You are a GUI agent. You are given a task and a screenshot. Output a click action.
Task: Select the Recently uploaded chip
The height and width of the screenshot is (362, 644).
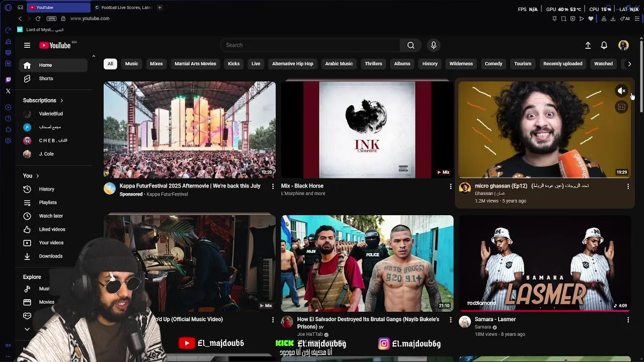pos(562,64)
